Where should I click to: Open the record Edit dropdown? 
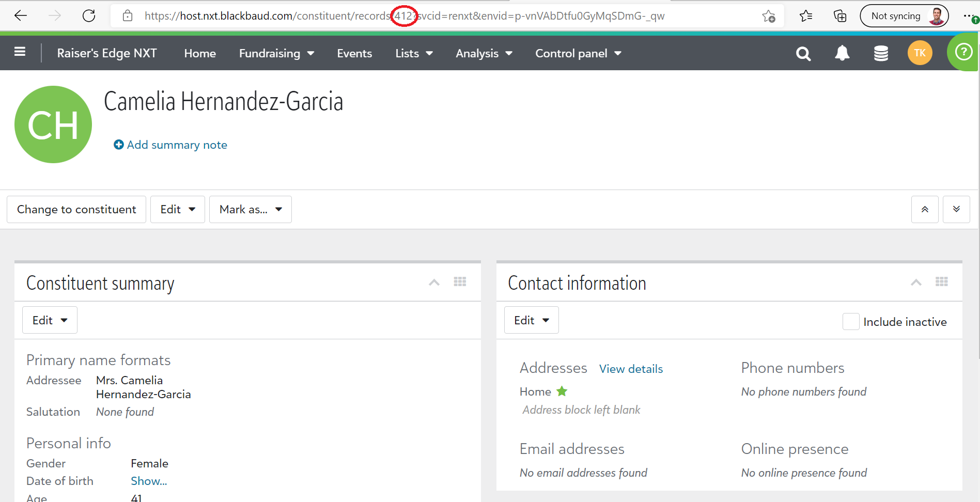point(178,209)
